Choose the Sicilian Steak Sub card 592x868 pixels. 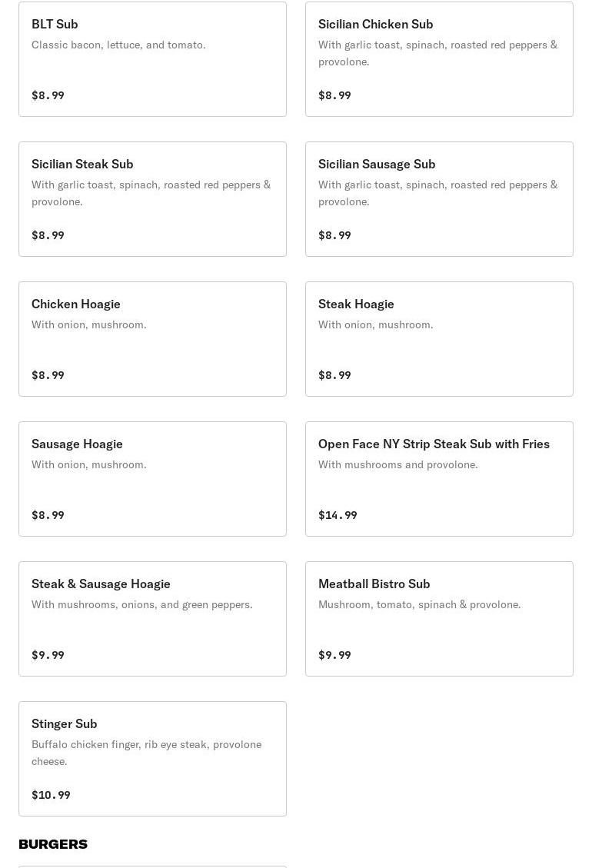(x=152, y=199)
